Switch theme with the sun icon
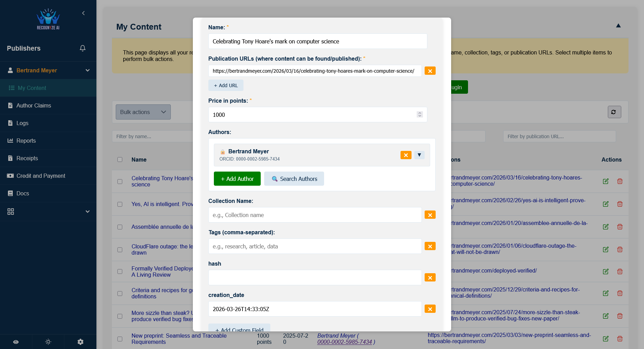Viewport: 644px width, 349px height. pos(48,342)
